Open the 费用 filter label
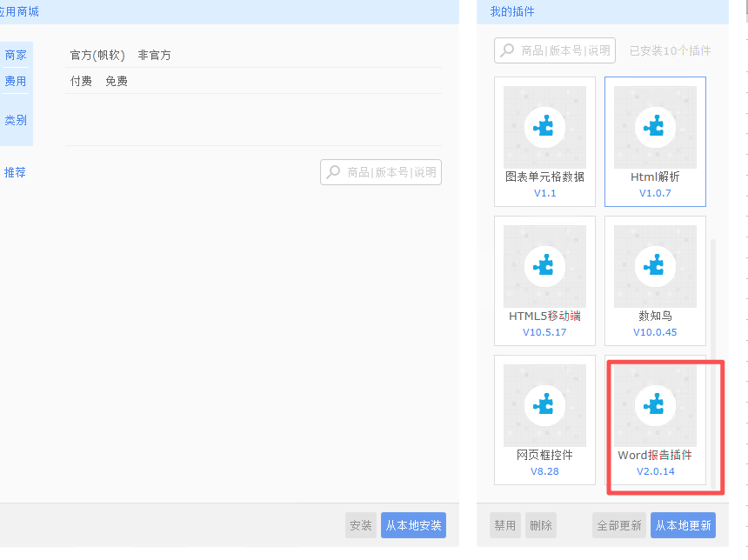 tap(16, 81)
